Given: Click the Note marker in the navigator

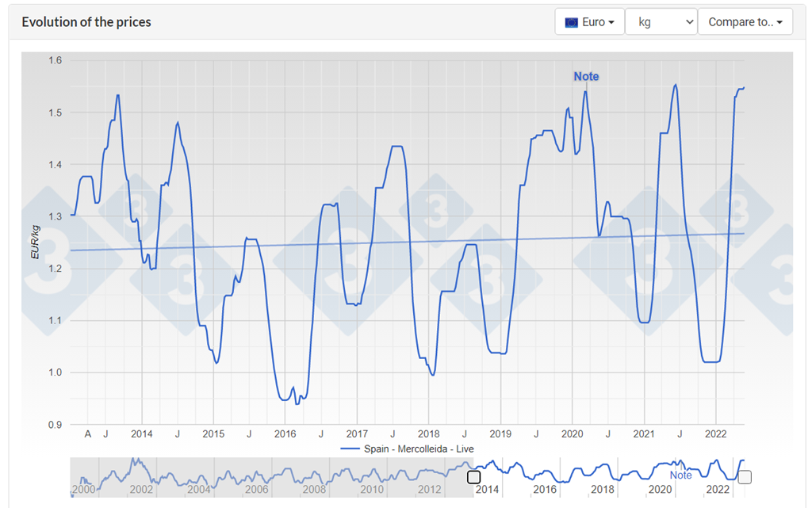Looking at the screenshot, I should (x=680, y=475).
